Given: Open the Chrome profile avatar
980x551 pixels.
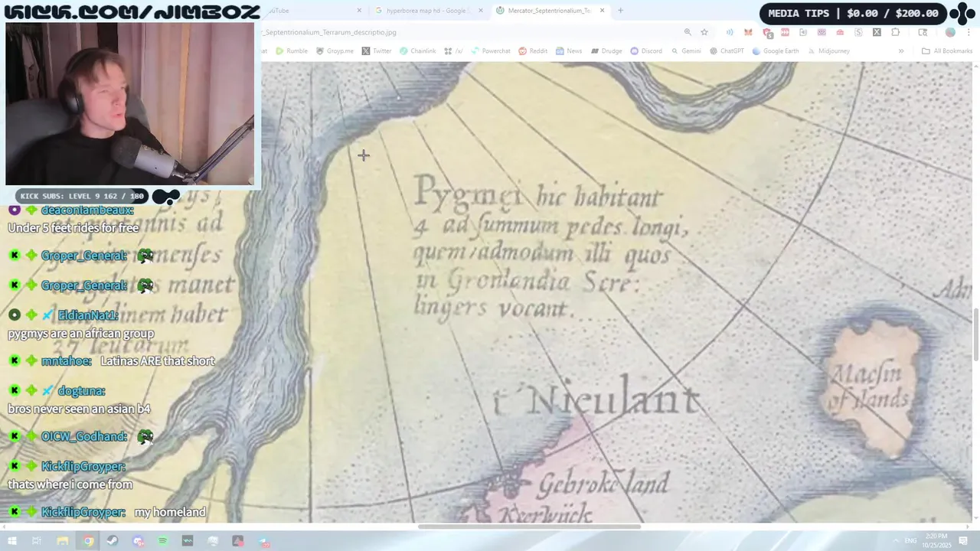Looking at the screenshot, I should (950, 32).
